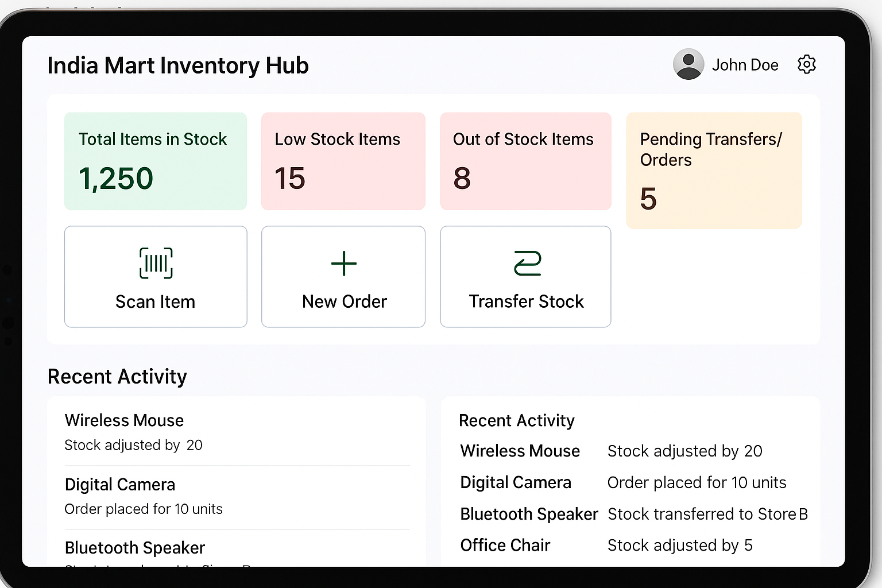882x588 pixels.
Task: Click the Recent Activity section heading
Action: point(117,376)
